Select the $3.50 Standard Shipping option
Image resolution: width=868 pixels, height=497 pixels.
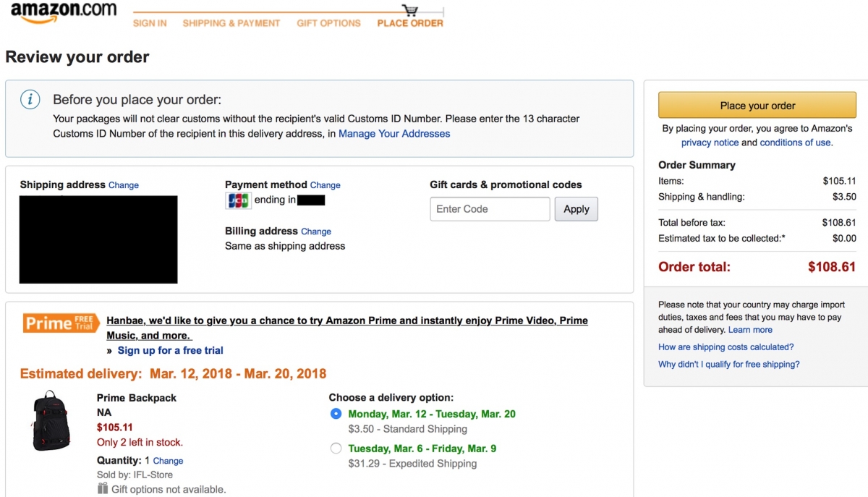pos(336,414)
